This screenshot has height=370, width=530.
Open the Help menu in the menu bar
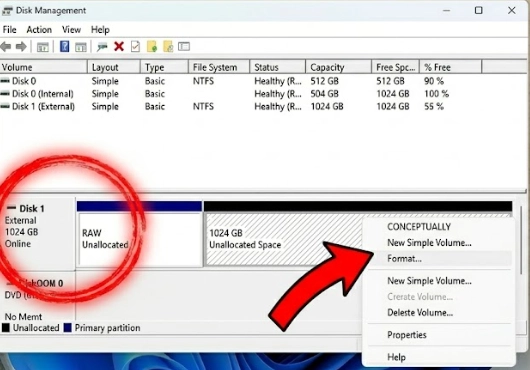[x=100, y=30]
